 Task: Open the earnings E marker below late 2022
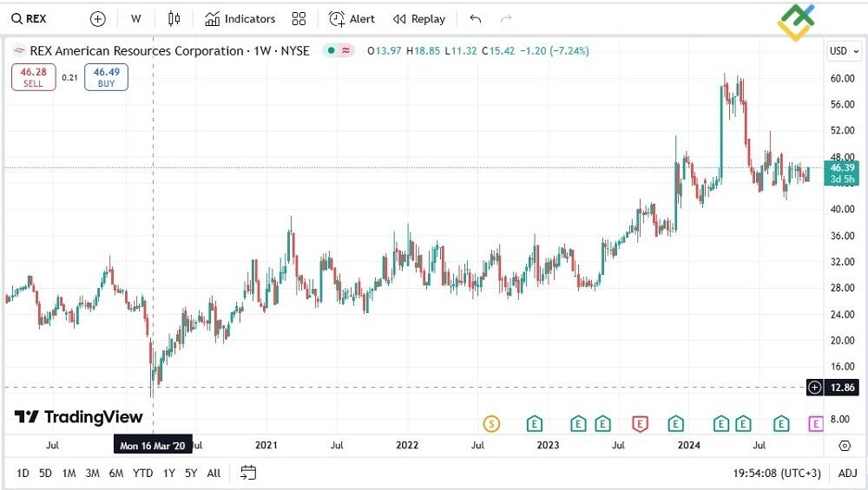click(534, 424)
